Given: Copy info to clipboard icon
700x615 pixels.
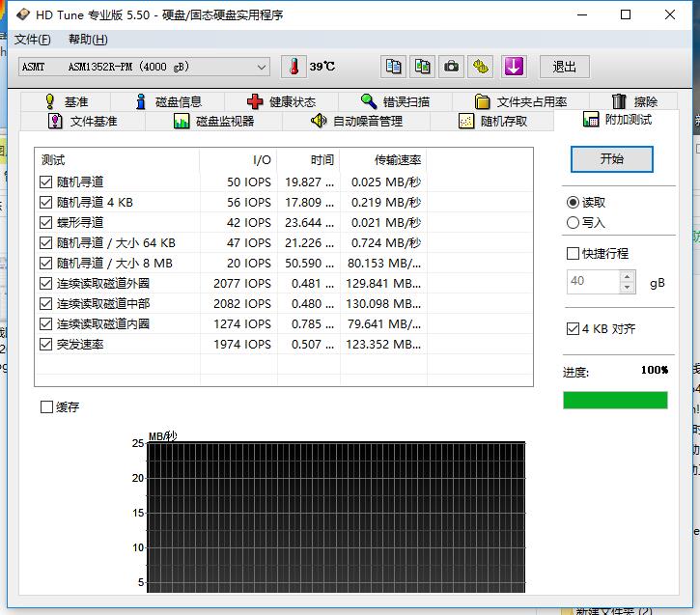Looking at the screenshot, I should coord(393,67).
